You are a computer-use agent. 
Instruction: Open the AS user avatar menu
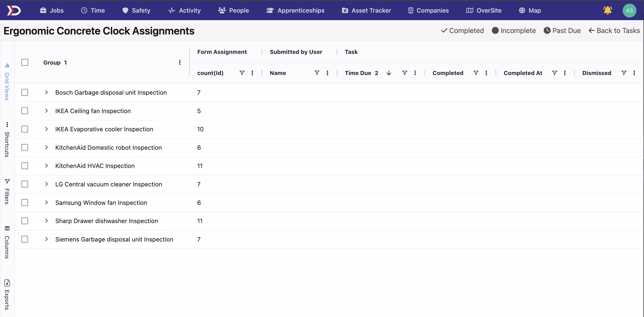629,10
